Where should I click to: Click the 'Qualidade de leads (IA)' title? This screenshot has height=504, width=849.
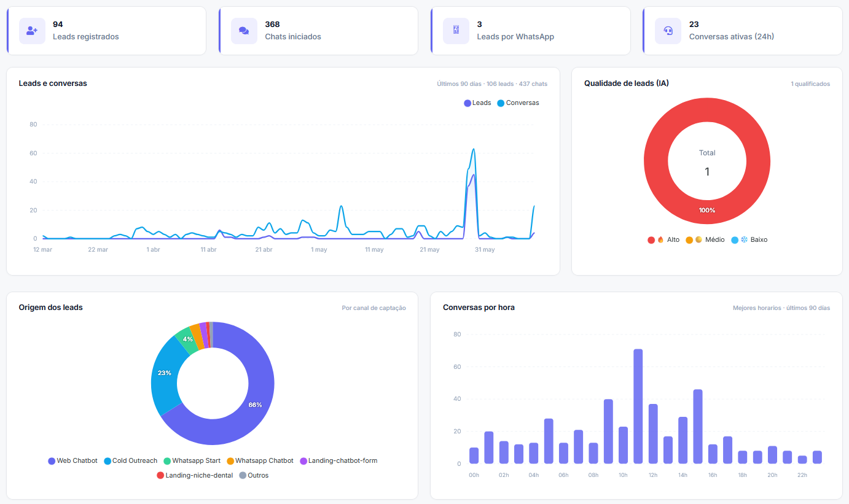(627, 83)
